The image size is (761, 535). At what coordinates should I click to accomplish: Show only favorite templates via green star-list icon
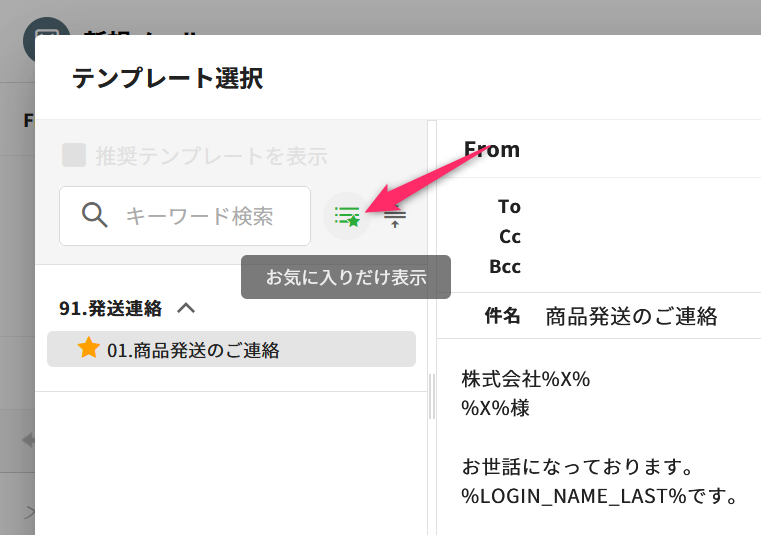[347, 215]
